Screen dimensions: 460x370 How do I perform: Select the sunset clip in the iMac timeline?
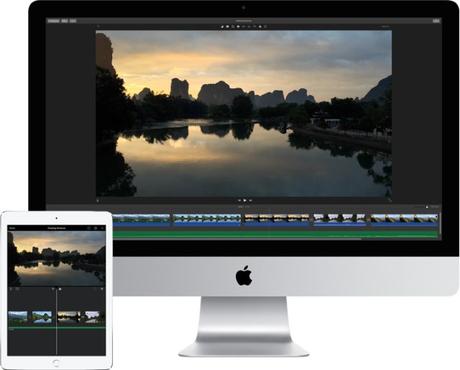276,220
